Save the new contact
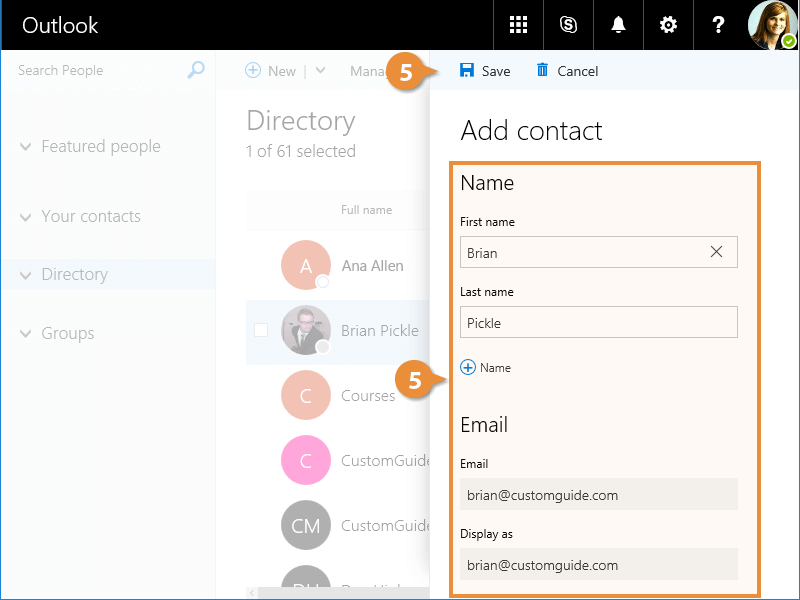 pyautogui.click(x=485, y=71)
